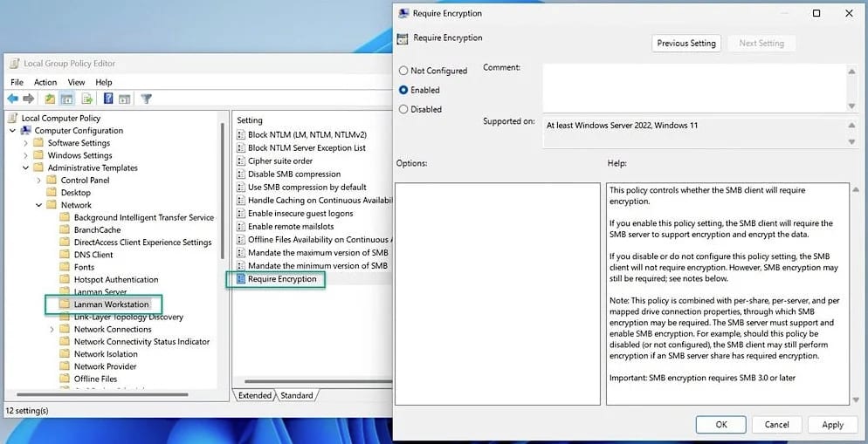
Task: Click the Block NTLM (LM, NTLM, NTLMv2) policy icon
Action: pos(241,134)
